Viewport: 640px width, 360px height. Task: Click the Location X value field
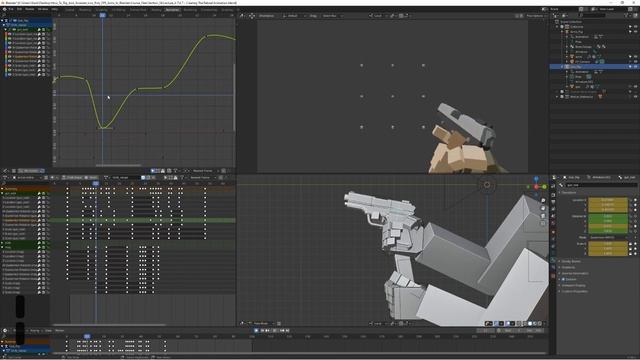point(608,200)
